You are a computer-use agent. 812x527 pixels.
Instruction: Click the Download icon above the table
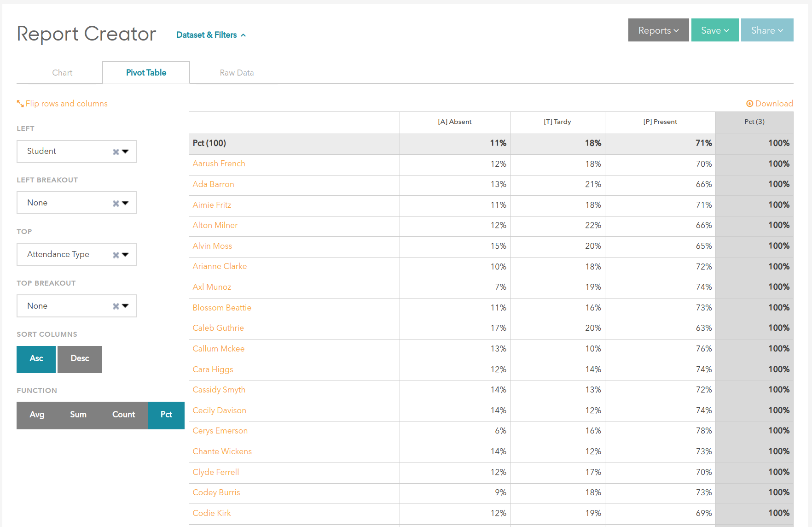coord(749,104)
